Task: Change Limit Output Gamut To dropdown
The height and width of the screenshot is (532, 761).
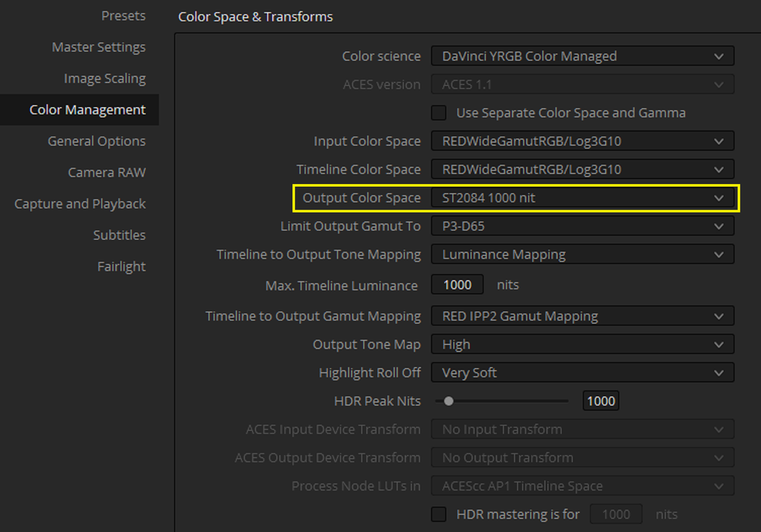Action: click(x=583, y=226)
